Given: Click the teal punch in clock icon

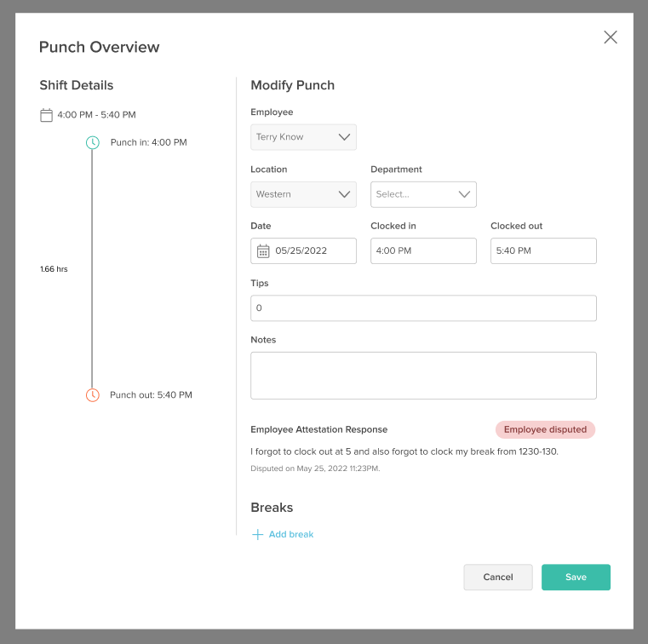Looking at the screenshot, I should [x=93, y=142].
